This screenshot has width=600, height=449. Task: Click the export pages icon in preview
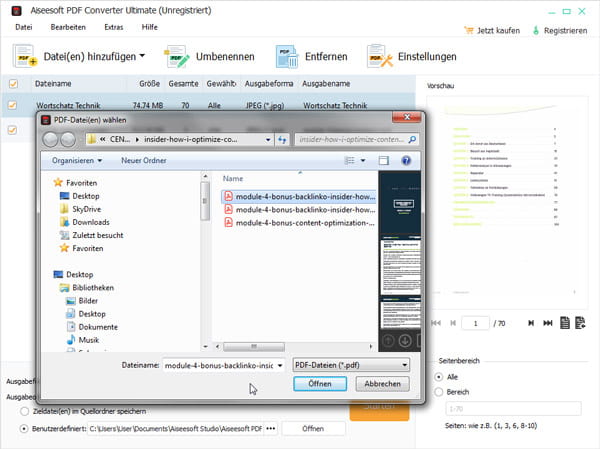(580, 323)
